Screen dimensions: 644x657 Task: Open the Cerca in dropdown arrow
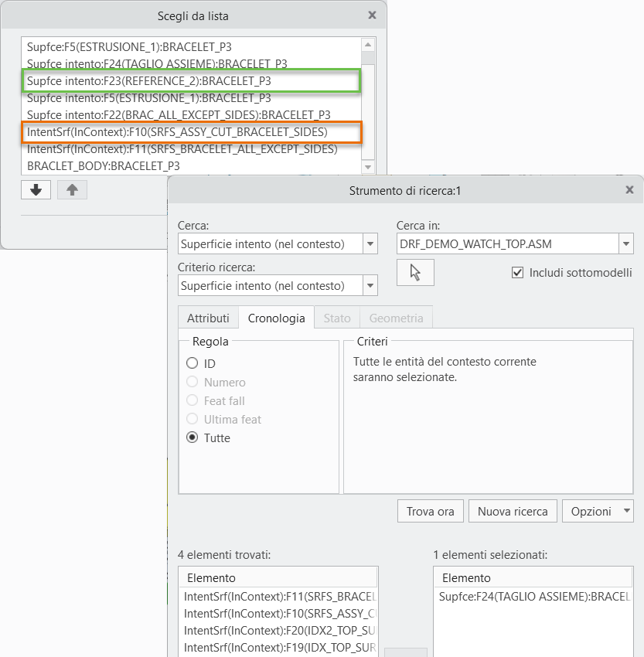626,243
